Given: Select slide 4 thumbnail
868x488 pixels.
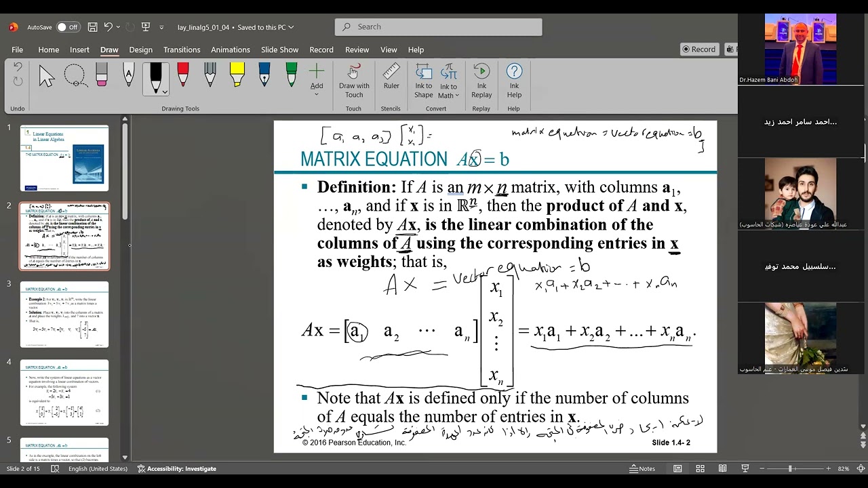Looking at the screenshot, I should click(64, 392).
